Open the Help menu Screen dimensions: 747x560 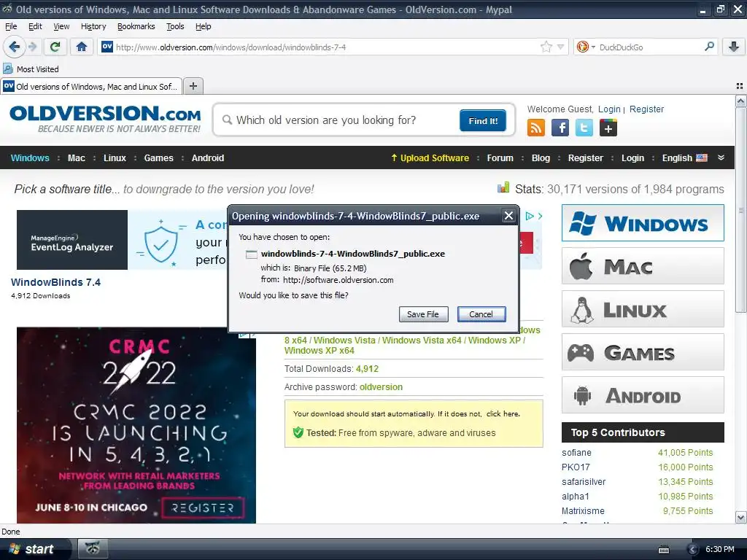204,26
